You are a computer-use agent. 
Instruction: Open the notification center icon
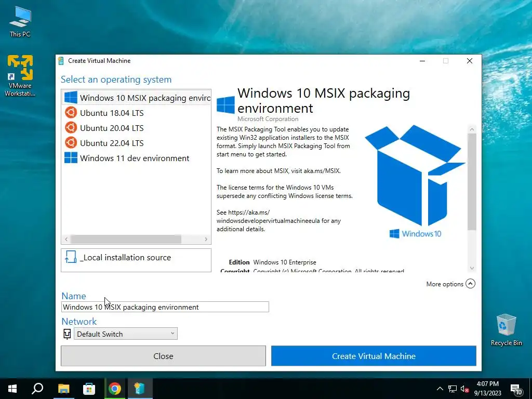point(516,389)
